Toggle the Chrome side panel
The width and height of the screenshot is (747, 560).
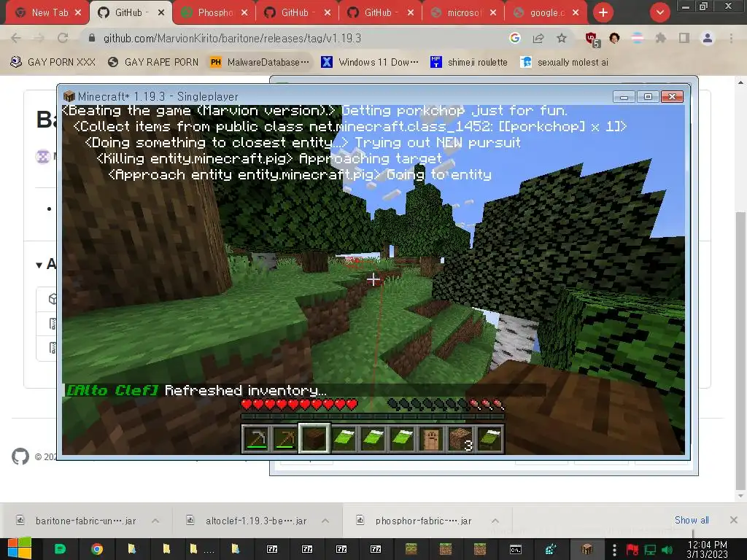click(684, 38)
